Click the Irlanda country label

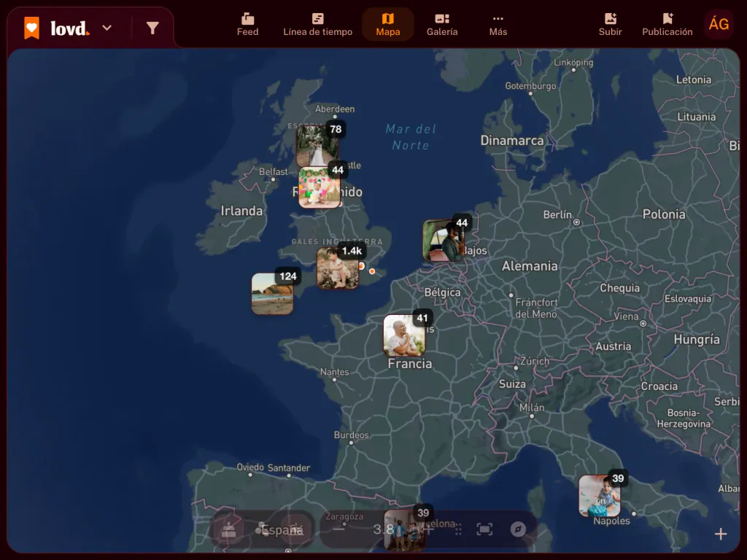click(241, 211)
